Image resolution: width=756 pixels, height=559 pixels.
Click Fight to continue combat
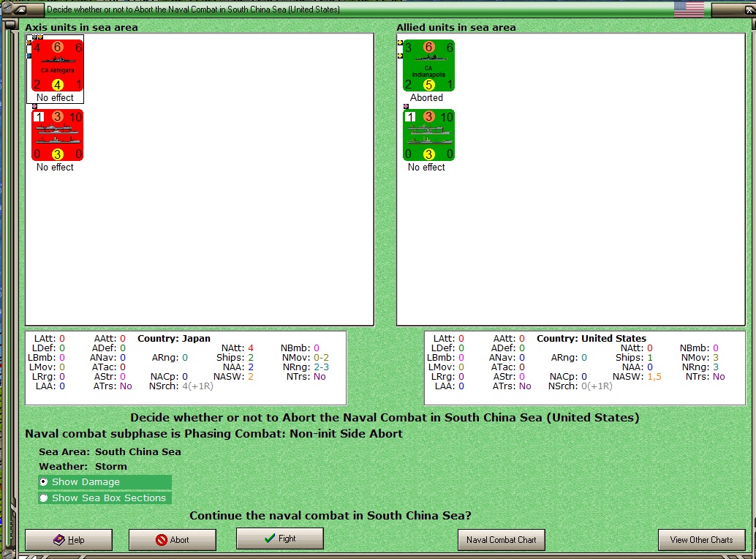pyautogui.click(x=279, y=539)
